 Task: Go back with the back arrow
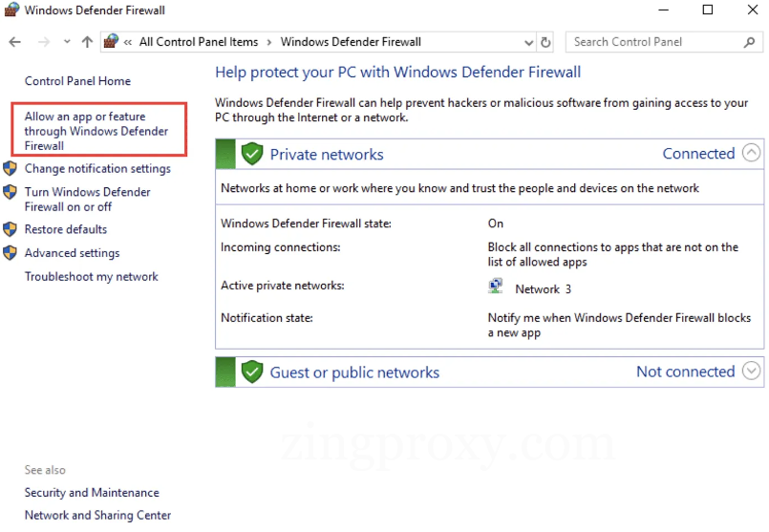pyautogui.click(x=14, y=42)
